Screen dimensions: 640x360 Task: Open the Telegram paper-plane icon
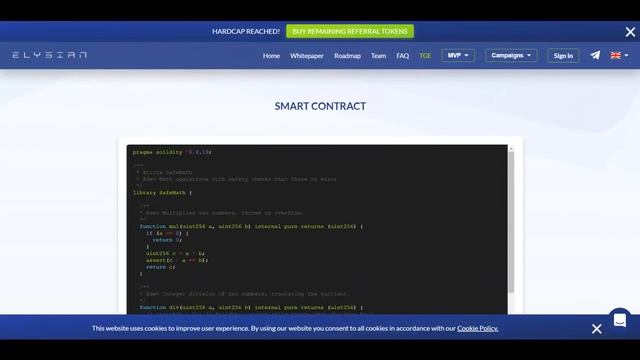[x=595, y=55]
